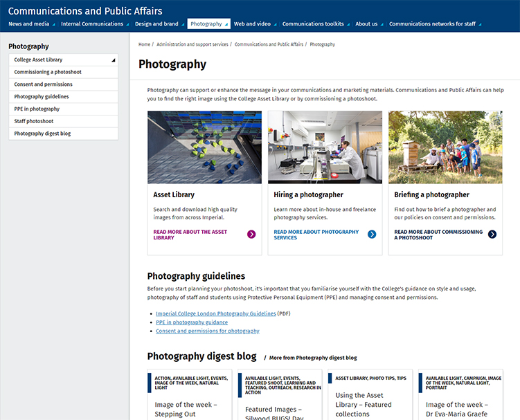
Task: Open Staff photoshoot from the sidebar
Action: pos(34,121)
